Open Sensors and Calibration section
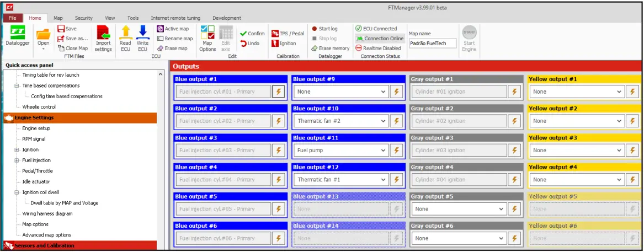This screenshot has height=252, width=644. [x=80, y=245]
